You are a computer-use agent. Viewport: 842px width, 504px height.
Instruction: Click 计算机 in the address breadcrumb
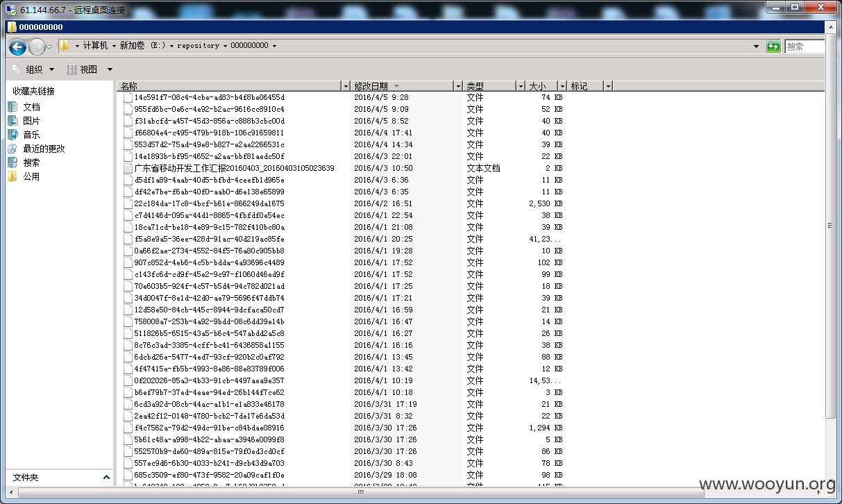95,46
